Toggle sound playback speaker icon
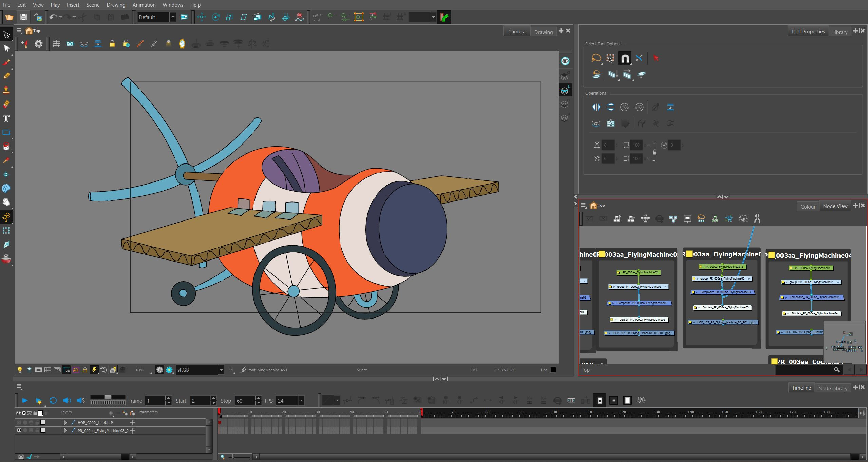The width and height of the screenshot is (868, 462). (x=67, y=401)
